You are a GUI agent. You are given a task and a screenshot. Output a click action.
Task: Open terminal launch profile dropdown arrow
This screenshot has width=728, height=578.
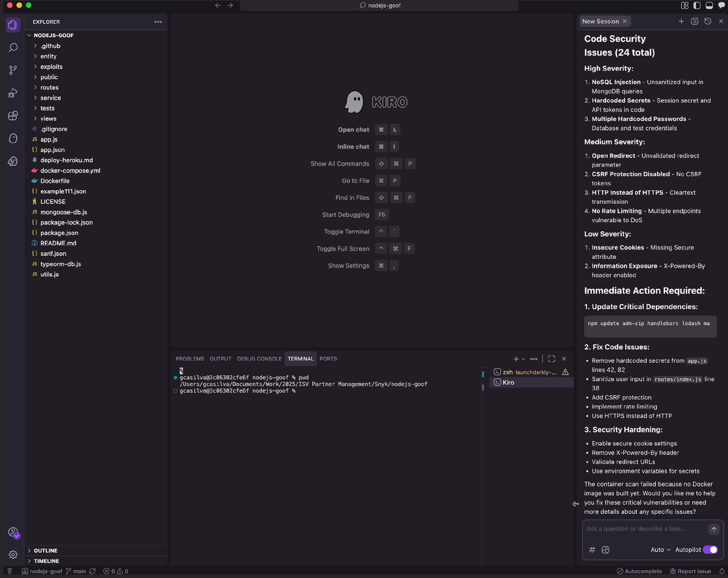tap(523, 359)
